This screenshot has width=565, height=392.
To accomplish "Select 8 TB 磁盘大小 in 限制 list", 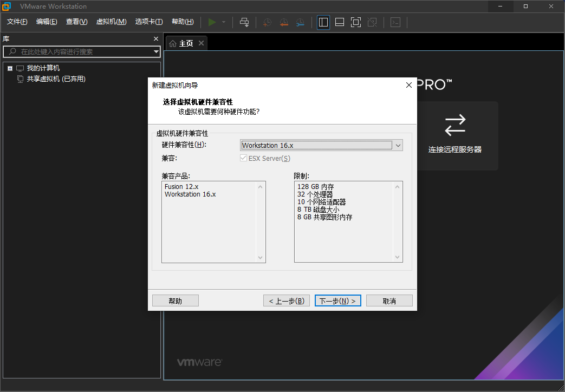I will coord(318,210).
